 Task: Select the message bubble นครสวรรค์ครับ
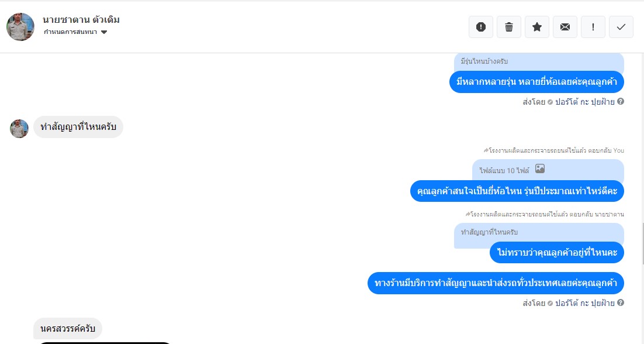[68, 328]
